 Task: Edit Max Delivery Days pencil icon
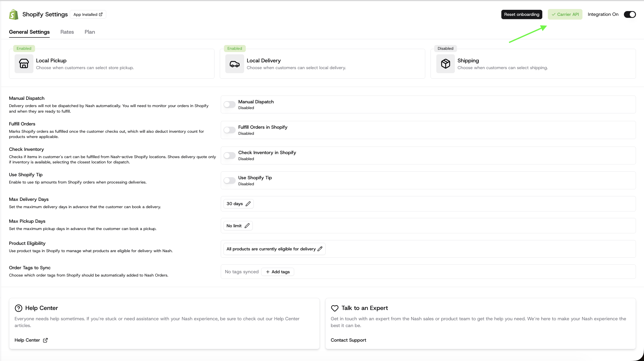coord(248,204)
